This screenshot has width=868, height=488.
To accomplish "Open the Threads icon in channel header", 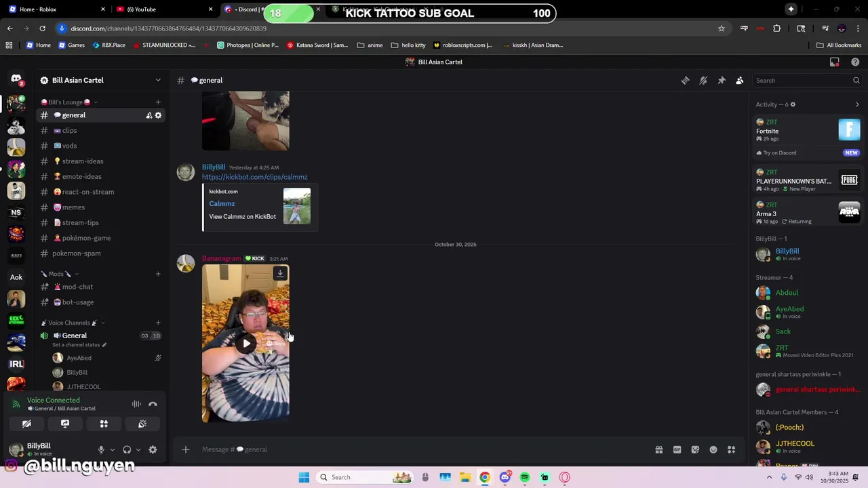I will click(685, 80).
